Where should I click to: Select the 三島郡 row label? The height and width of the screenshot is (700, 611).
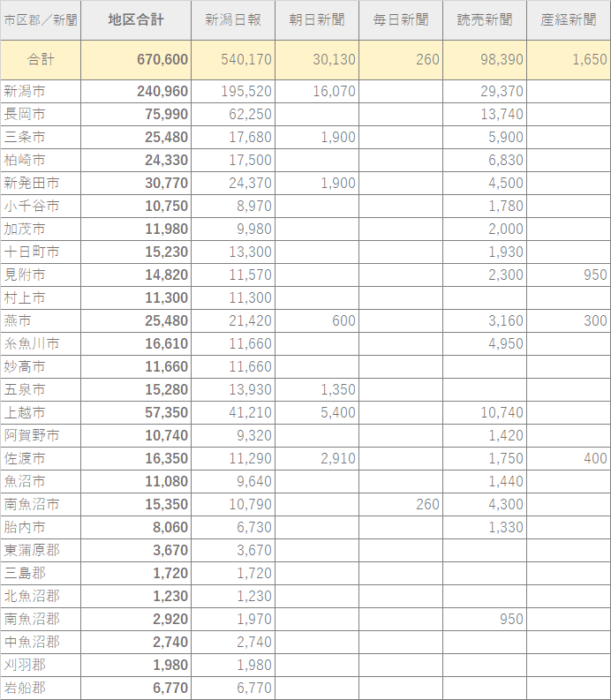click(x=25, y=573)
